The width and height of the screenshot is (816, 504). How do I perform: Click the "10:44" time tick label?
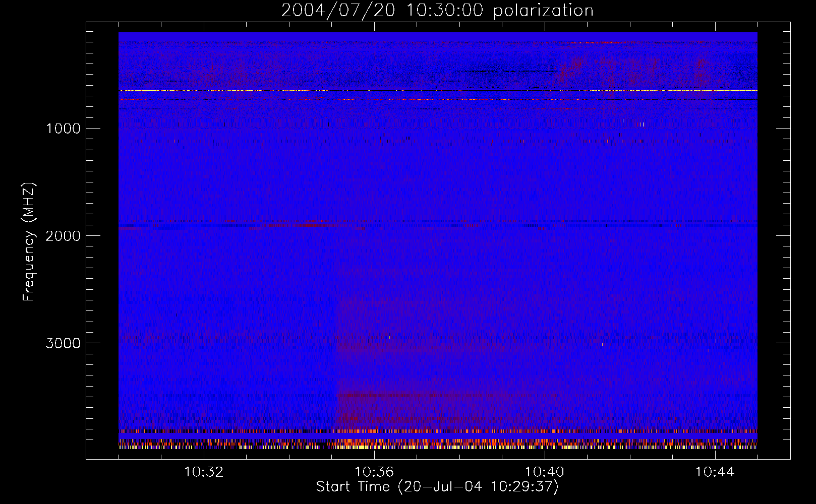[715, 472]
